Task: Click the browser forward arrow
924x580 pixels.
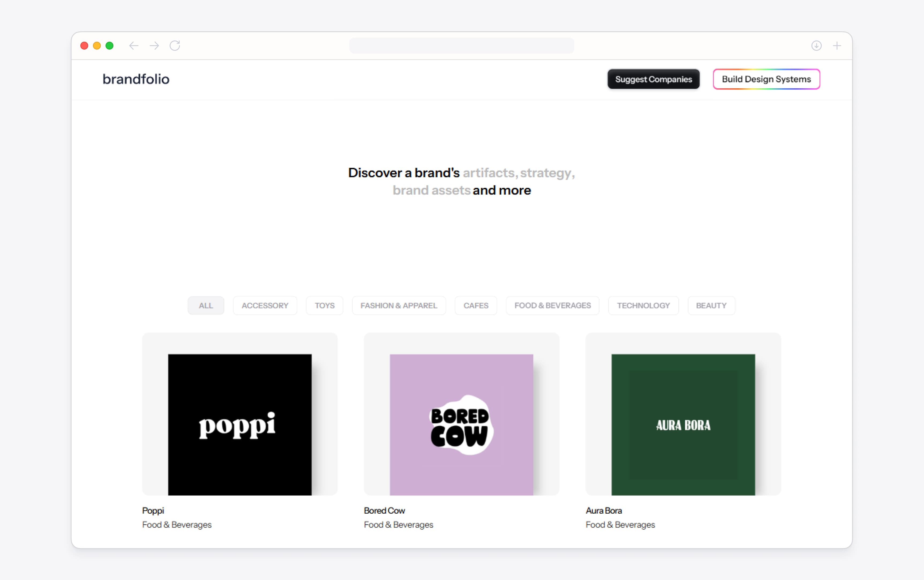Action: click(154, 46)
